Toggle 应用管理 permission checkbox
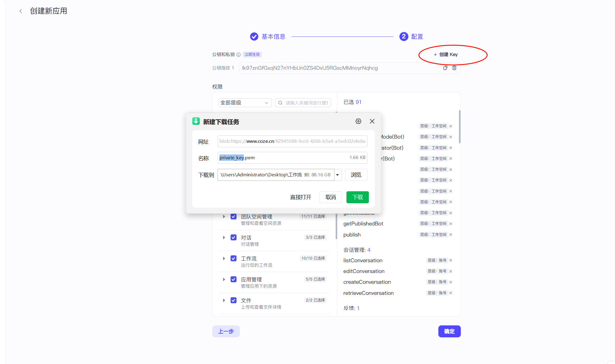 pyautogui.click(x=234, y=279)
